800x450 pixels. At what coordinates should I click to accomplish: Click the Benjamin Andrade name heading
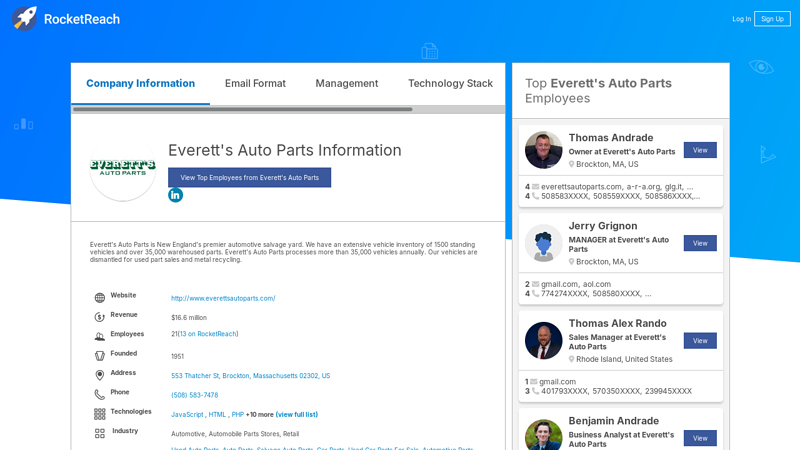(613, 421)
